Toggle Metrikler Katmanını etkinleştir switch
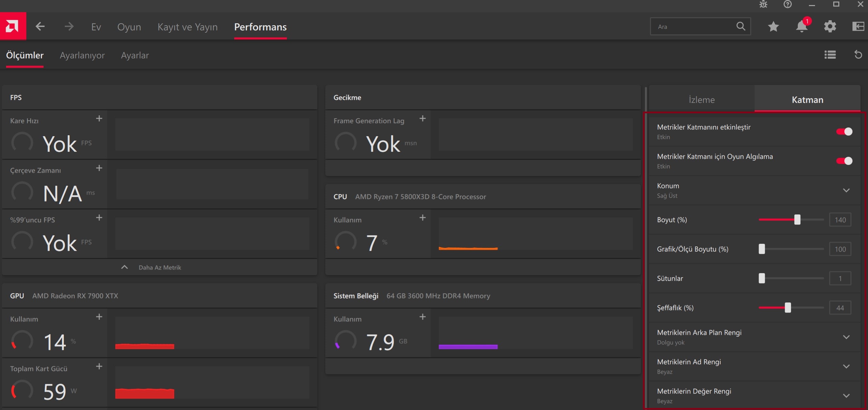This screenshot has width=868, height=410. pos(844,131)
